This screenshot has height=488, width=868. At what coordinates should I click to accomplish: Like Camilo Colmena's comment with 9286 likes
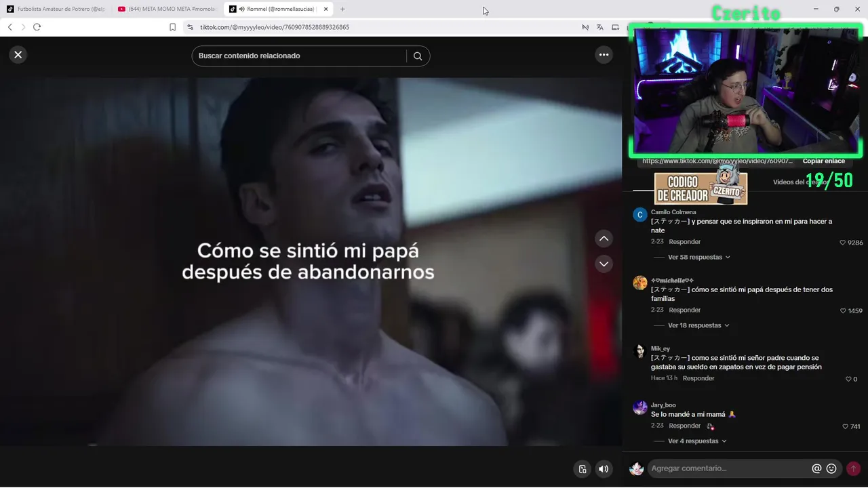click(x=843, y=243)
